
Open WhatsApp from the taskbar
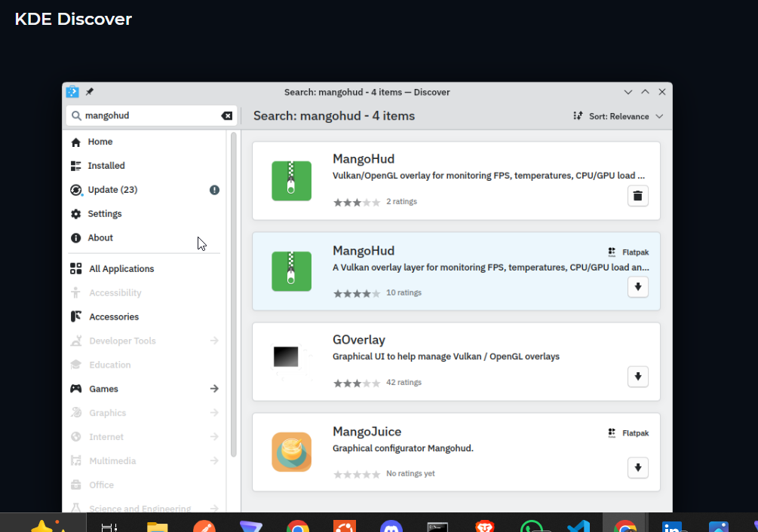coord(532,526)
